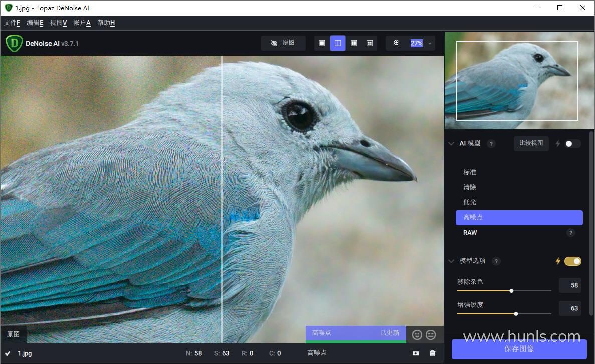Click the mask icon in bottom bar

(x=416, y=353)
